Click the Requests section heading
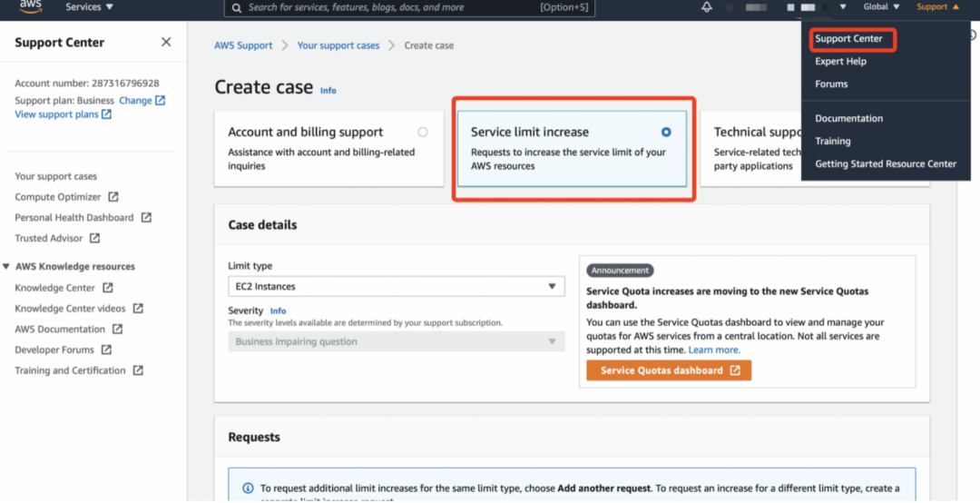This screenshot has height=503, width=980. (x=254, y=438)
